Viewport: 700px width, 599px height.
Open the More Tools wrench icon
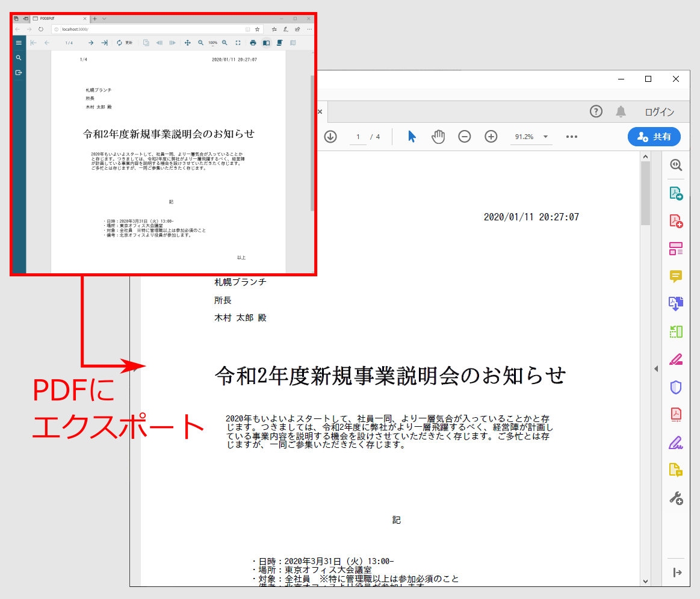pyautogui.click(x=676, y=498)
